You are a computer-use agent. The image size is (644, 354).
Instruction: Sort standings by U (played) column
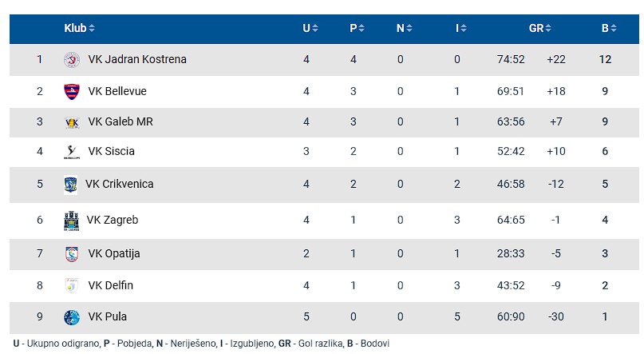click(310, 29)
